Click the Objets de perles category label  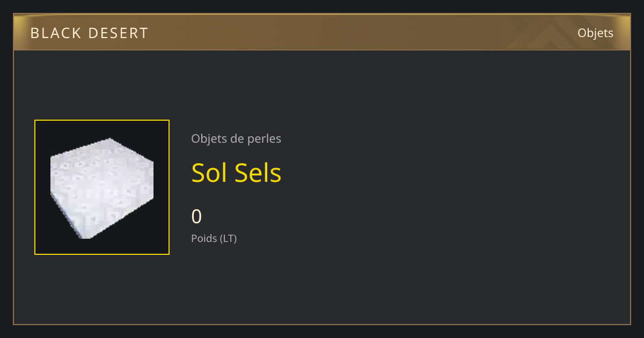point(236,139)
